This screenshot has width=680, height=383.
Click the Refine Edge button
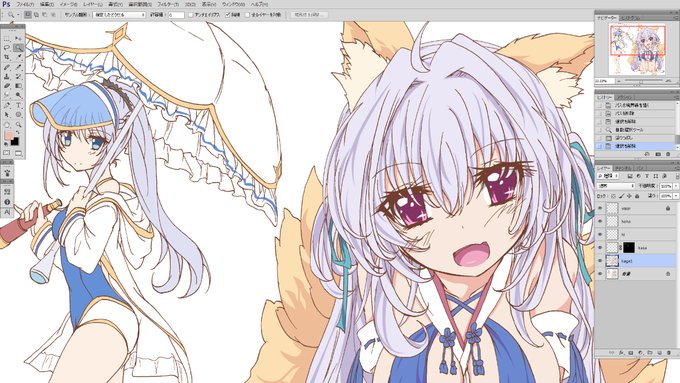309,15
